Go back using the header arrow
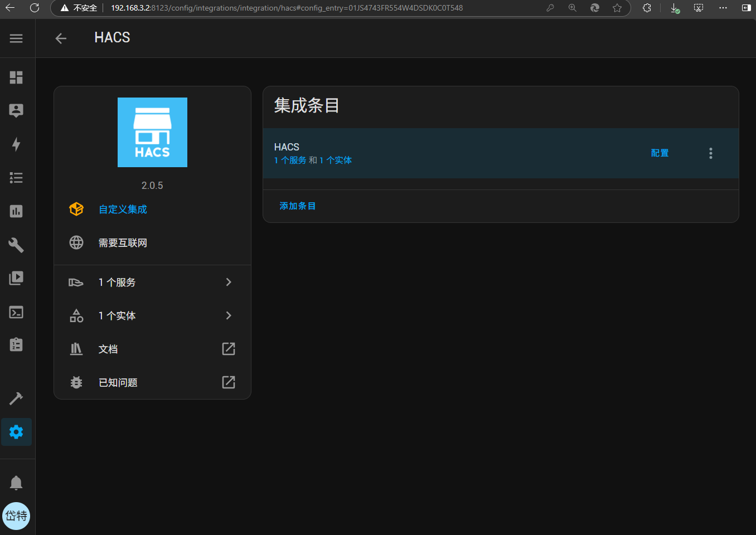The image size is (756, 535). (61, 38)
